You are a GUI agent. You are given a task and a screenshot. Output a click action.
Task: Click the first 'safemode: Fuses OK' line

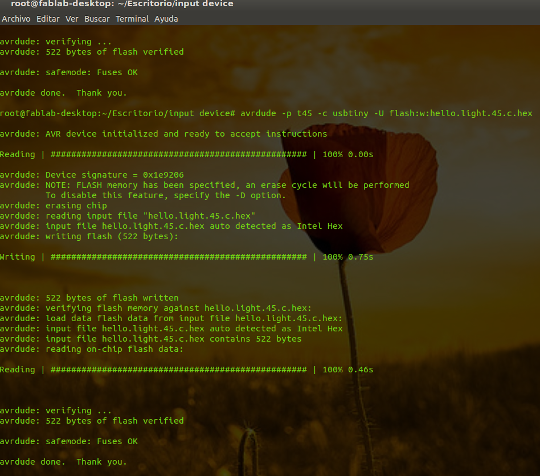69,72
